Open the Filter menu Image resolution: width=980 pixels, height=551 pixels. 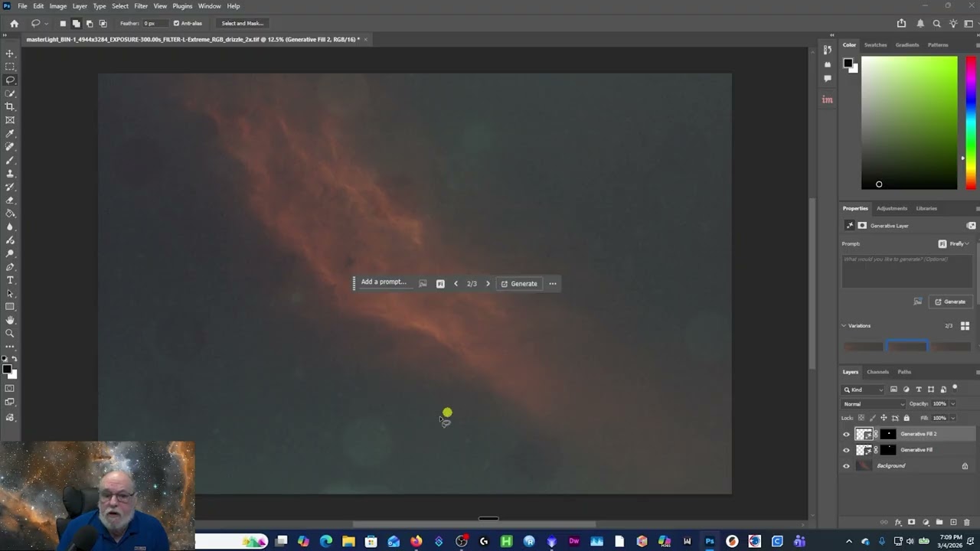pyautogui.click(x=141, y=6)
